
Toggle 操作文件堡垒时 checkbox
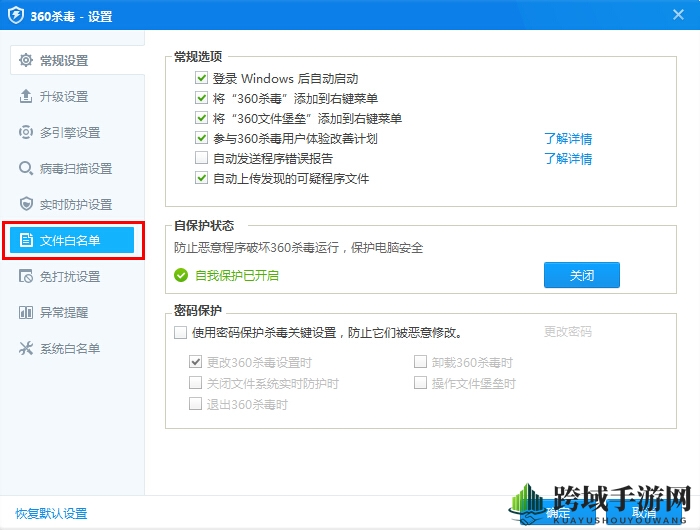tap(420, 383)
